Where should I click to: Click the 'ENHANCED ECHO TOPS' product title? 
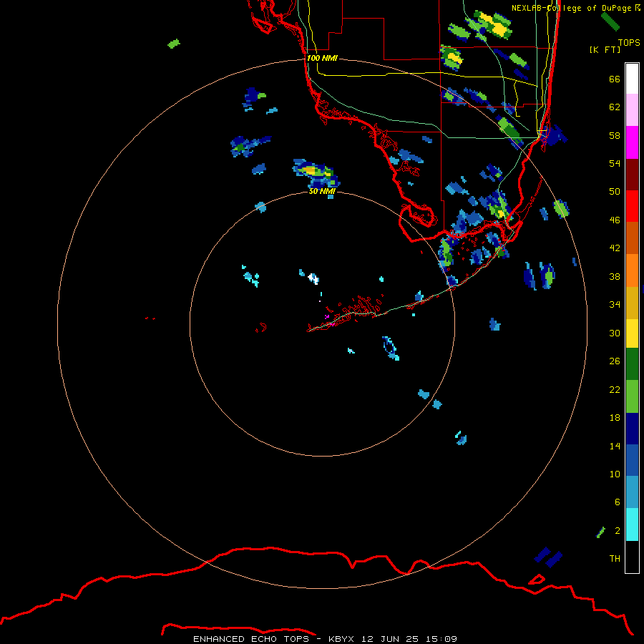[x=251, y=639]
